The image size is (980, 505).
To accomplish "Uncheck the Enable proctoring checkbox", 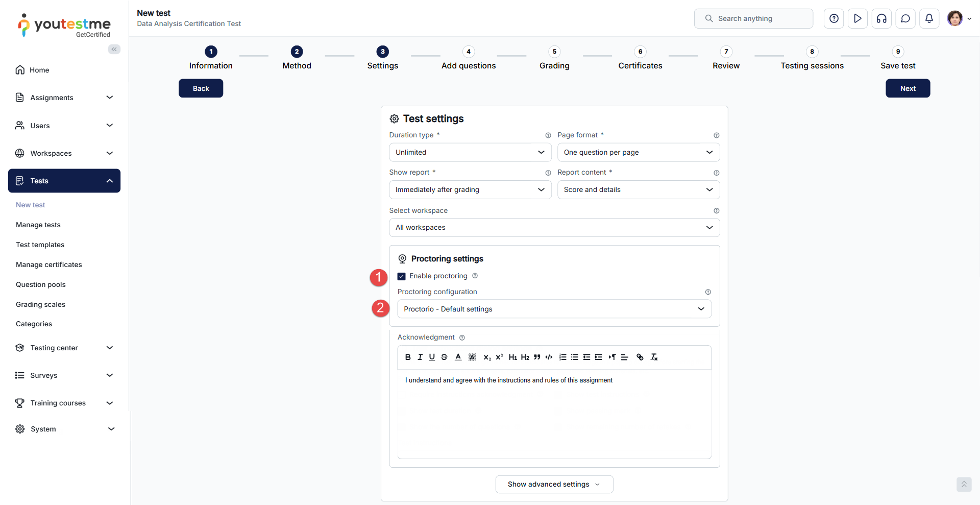I will (402, 276).
